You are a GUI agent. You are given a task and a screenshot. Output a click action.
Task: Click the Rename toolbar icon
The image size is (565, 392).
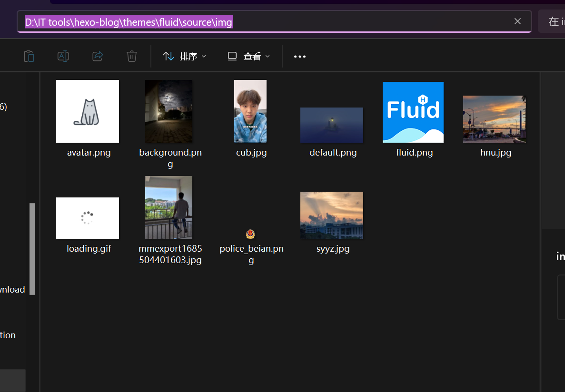point(63,56)
